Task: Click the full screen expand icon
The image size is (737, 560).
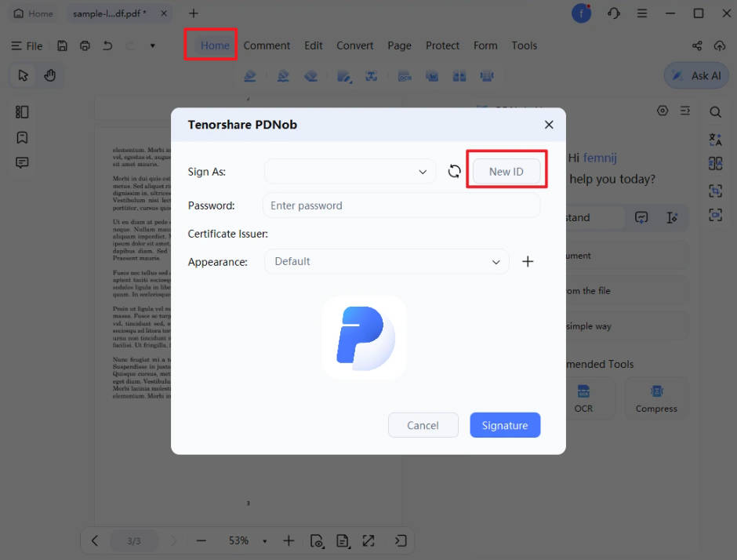Action: (x=368, y=540)
